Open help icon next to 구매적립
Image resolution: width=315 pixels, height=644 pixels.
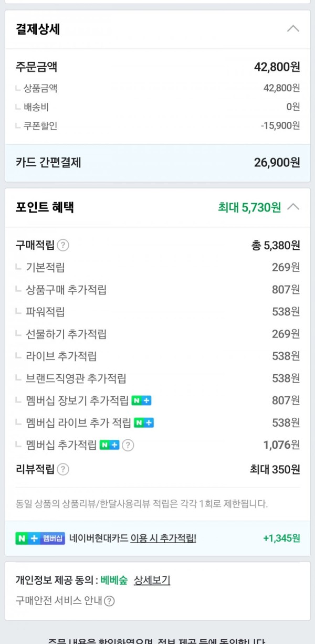[x=63, y=245]
